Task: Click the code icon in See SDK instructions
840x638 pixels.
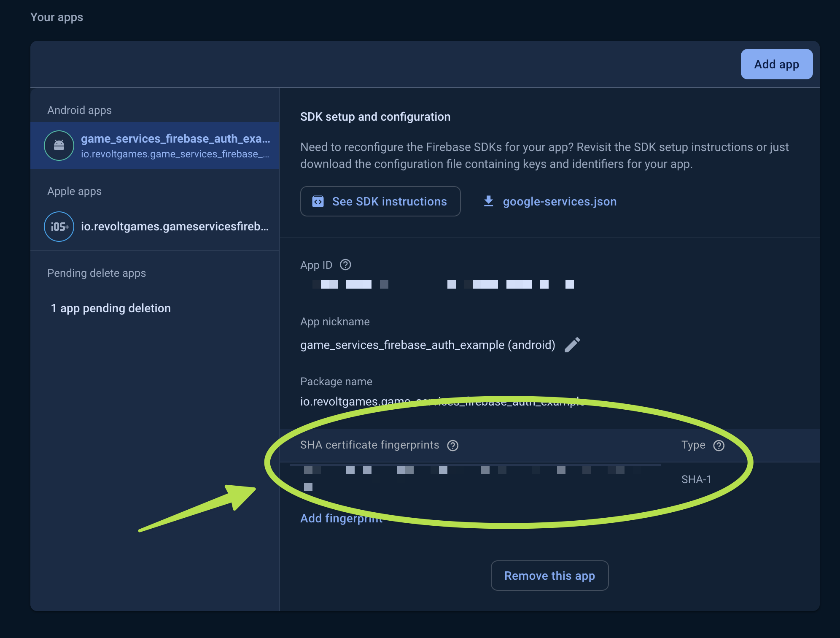Action: pyautogui.click(x=318, y=202)
